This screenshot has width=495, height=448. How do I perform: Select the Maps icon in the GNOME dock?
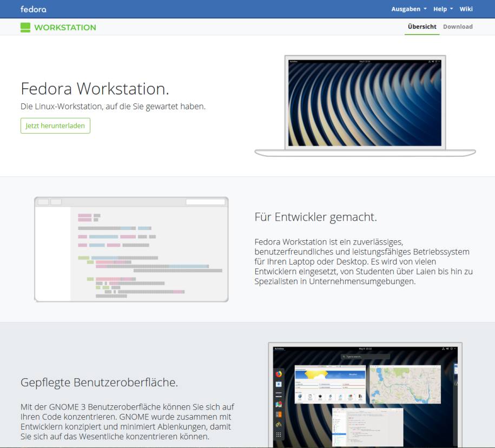coord(279,403)
